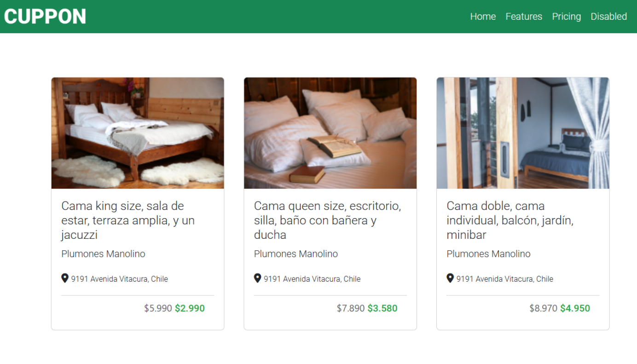Viewport: 637px width, 364px height.
Task: Click the $2.990 discounted price
Action: coord(190,308)
